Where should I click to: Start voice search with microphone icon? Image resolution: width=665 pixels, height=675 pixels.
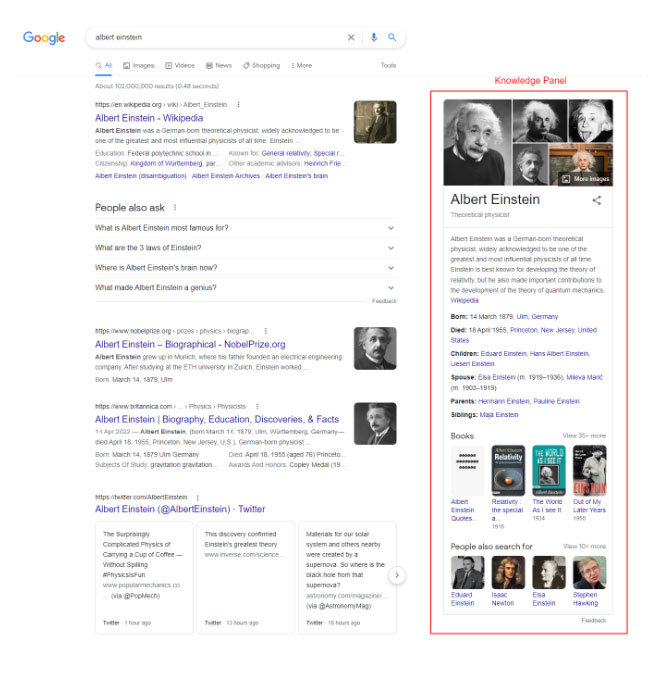[x=374, y=37]
